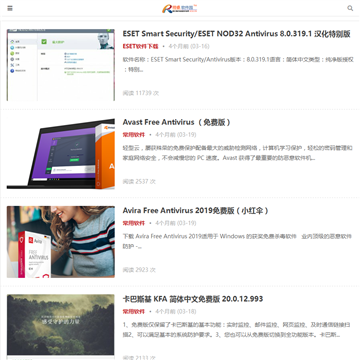
Task: Open the ESET Smart Security article thumbnail
Action: (61, 65)
